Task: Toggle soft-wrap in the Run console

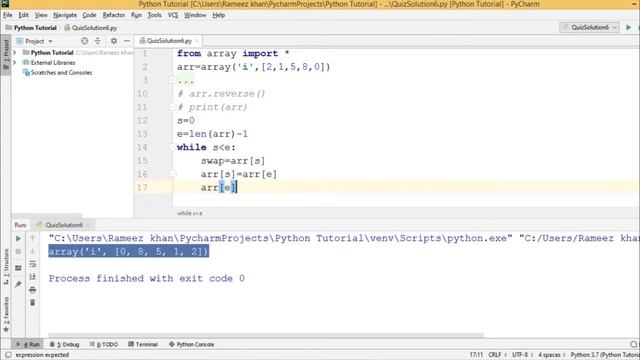Action: pos(33,264)
